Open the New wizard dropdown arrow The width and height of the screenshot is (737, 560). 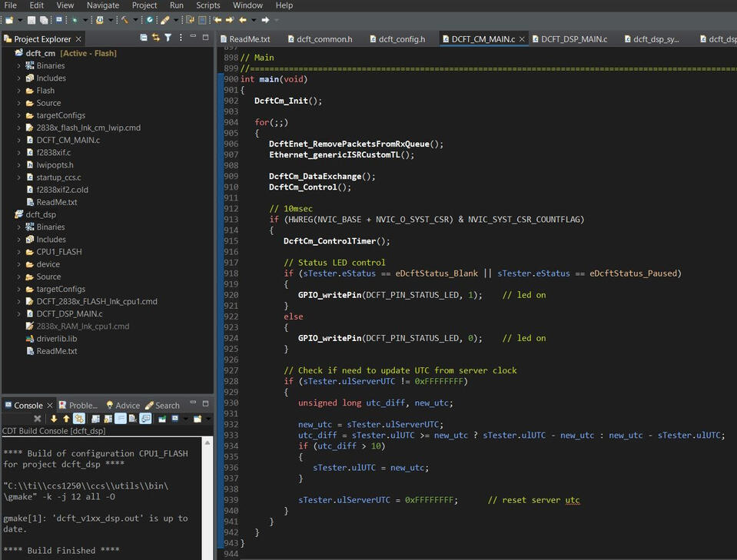tap(20, 20)
